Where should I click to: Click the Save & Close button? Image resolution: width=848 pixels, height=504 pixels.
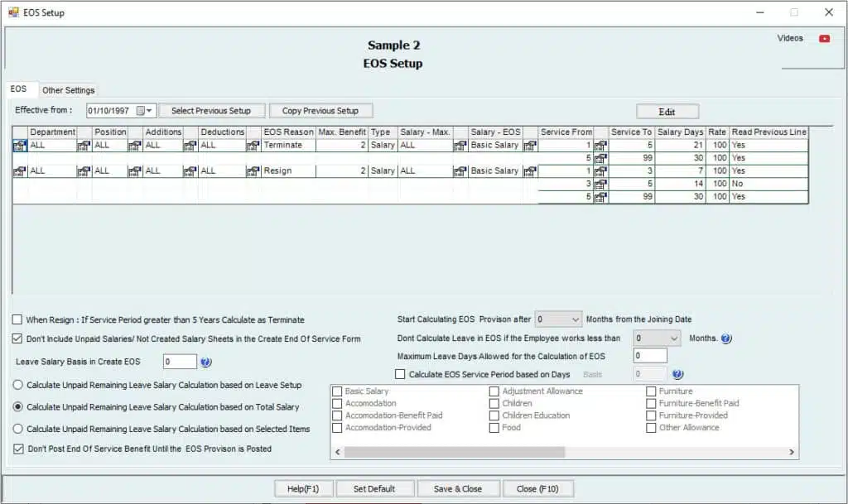(458, 489)
